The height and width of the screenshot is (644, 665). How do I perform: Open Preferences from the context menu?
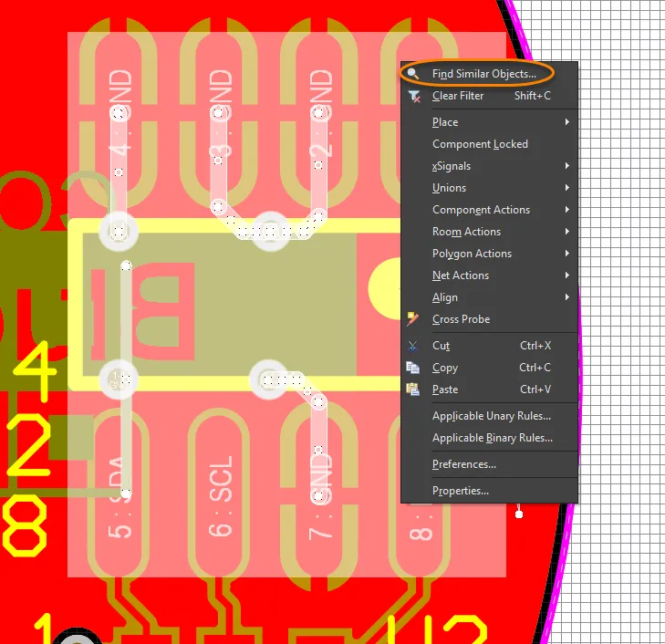pyautogui.click(x=463, y=464)
